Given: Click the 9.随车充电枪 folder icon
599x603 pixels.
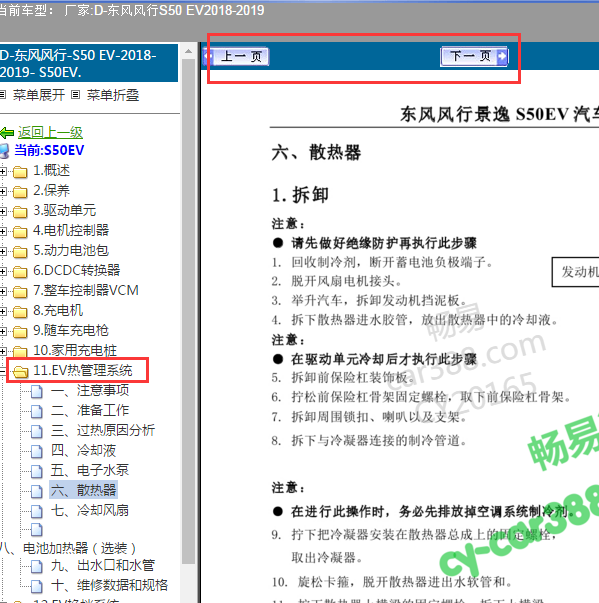Looking at the screenshot, I should point(20,332).
